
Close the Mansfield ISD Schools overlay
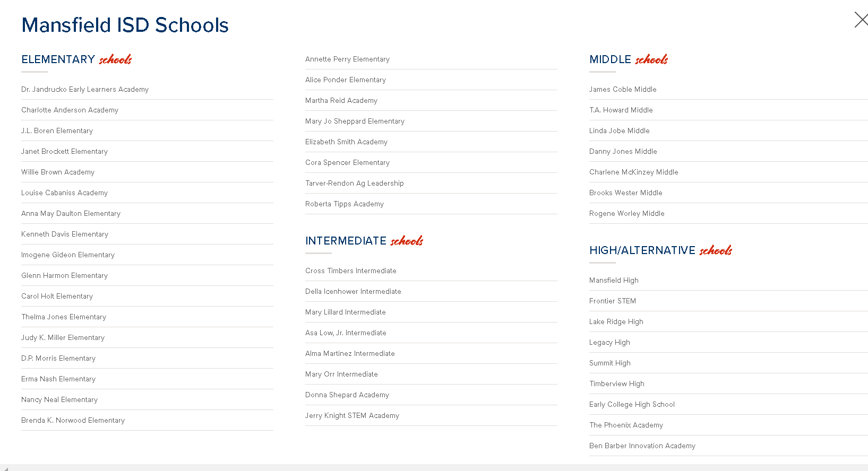861,20
